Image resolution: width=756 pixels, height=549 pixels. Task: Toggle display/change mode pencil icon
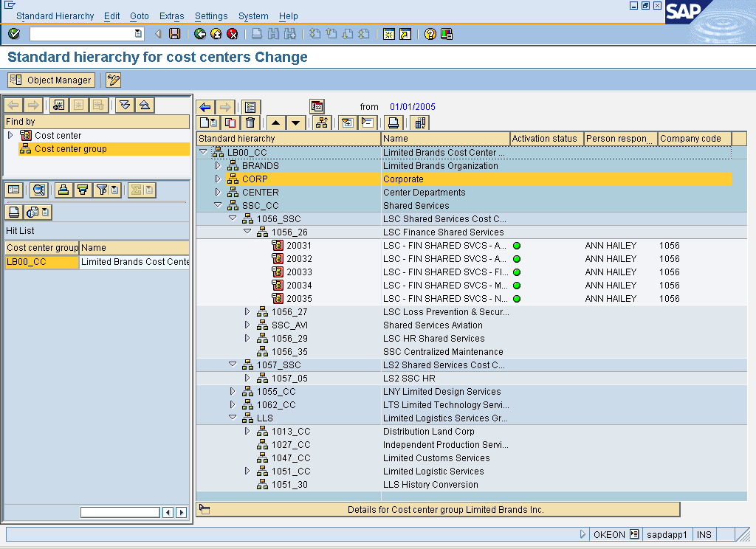click(x=113, y=80)
